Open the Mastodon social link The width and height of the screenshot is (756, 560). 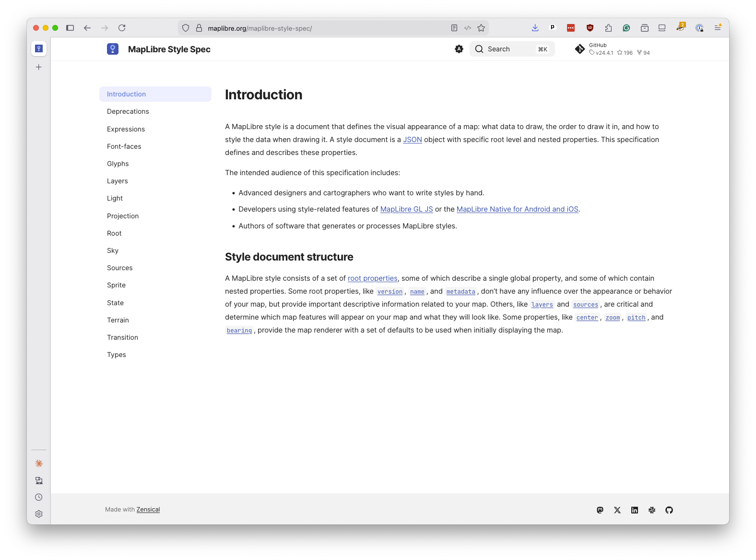(x=600, y=510)
